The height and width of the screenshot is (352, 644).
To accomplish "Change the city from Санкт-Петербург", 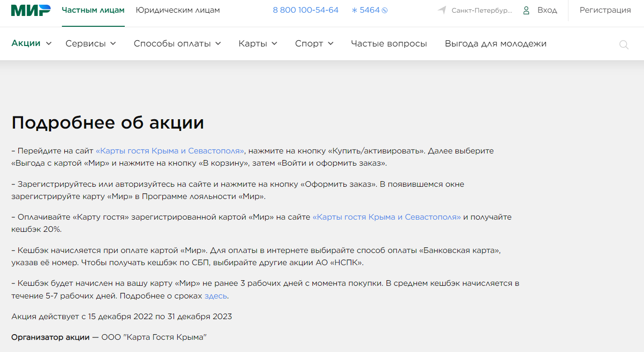I will [481, 9].
